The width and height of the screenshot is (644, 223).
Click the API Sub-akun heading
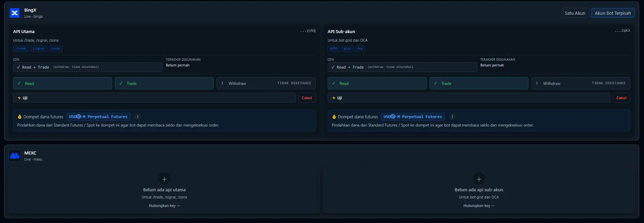pyautogui.click(x=341, y=31)
